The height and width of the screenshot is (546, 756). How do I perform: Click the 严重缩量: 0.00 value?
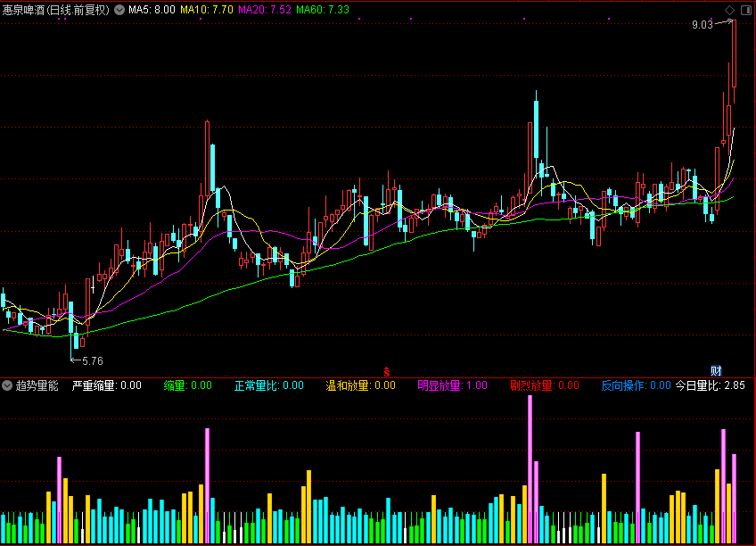(107, 385)
